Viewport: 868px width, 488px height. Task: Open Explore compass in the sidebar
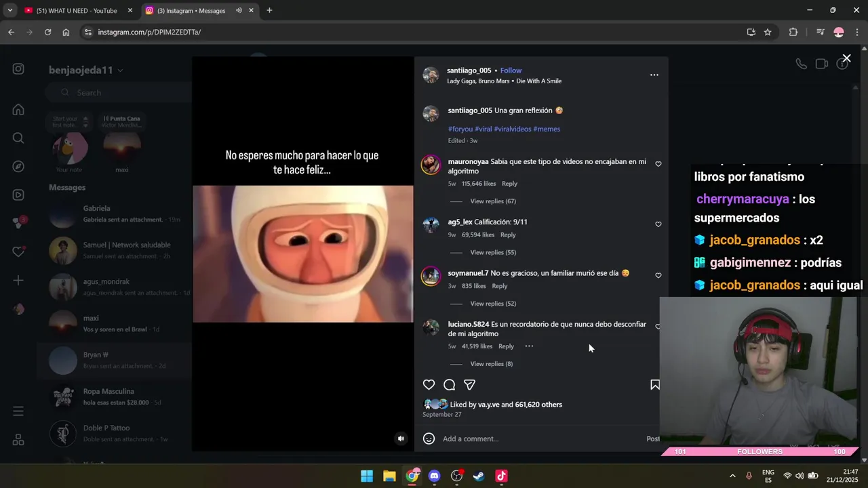click(18, 167)
